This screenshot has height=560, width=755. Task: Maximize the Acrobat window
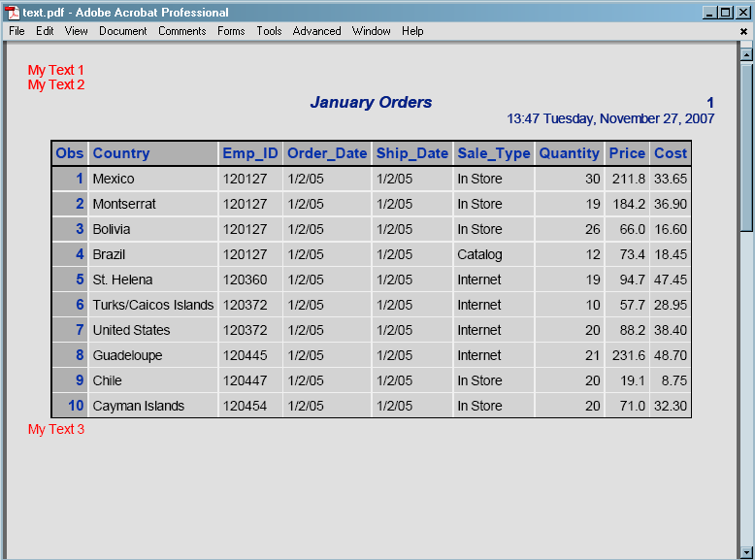[x=726, y=13]
